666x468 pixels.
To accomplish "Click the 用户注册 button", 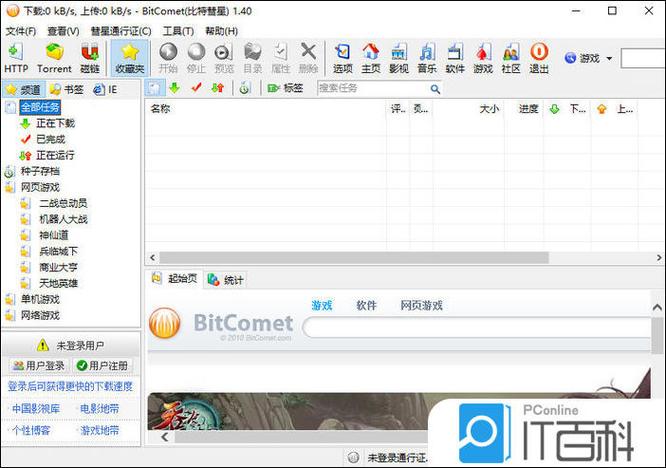I will (x=102, y=366).
